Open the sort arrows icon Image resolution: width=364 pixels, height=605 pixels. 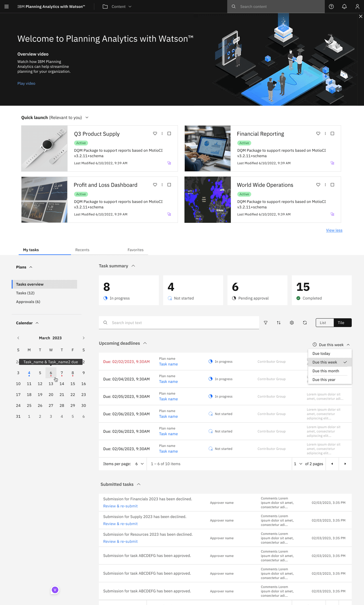click(279, 323)
